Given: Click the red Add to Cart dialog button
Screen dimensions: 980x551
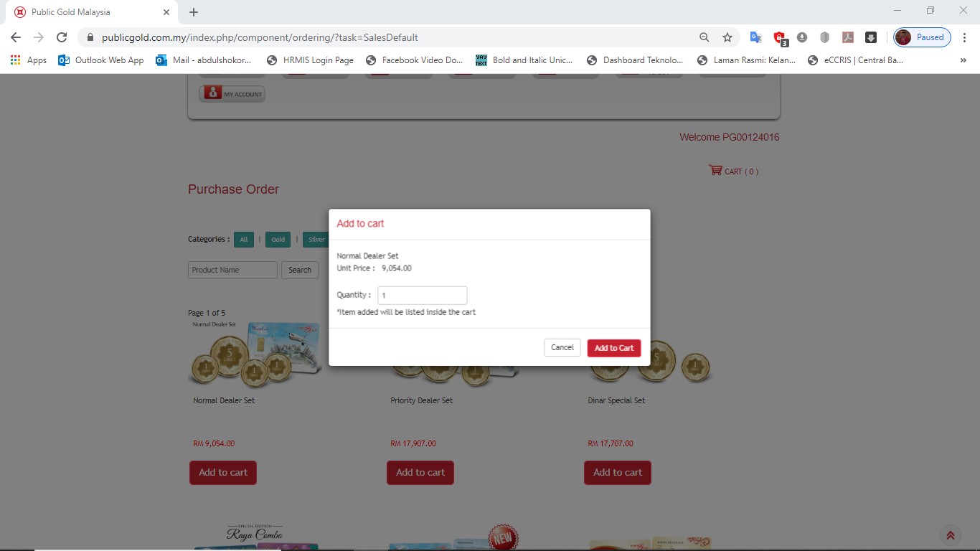Looking at the screenshot, I should point(613,348).
